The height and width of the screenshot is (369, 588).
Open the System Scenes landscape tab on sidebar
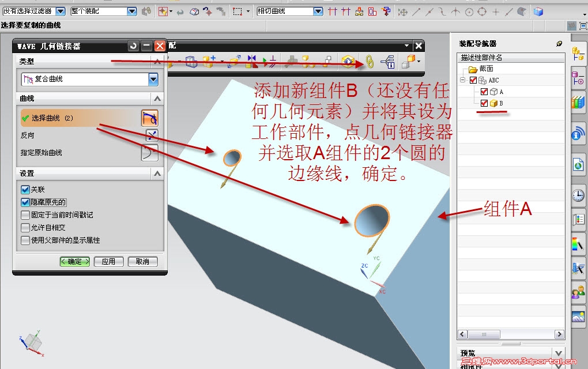coord(578,316)
